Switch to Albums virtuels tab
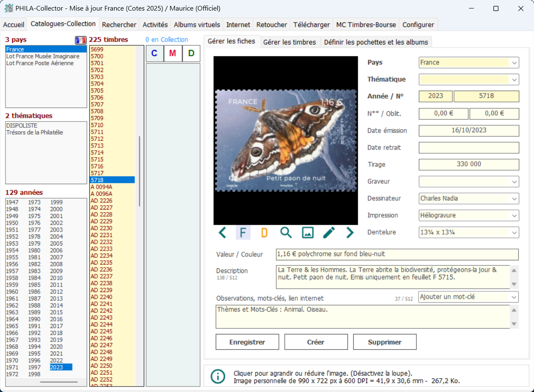This screenshot has height=392, width=534. coord(197,25)
